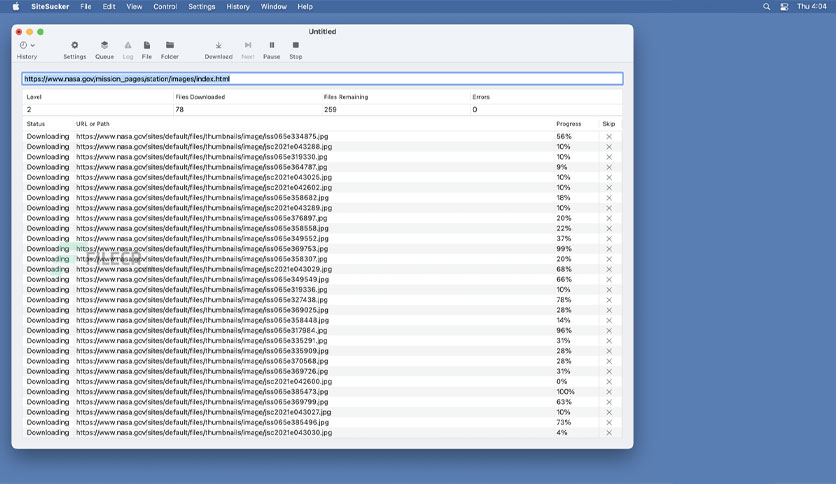
Task: Open Control Center in menu bar
Action: pyautogui.click(x=784, y=6)
